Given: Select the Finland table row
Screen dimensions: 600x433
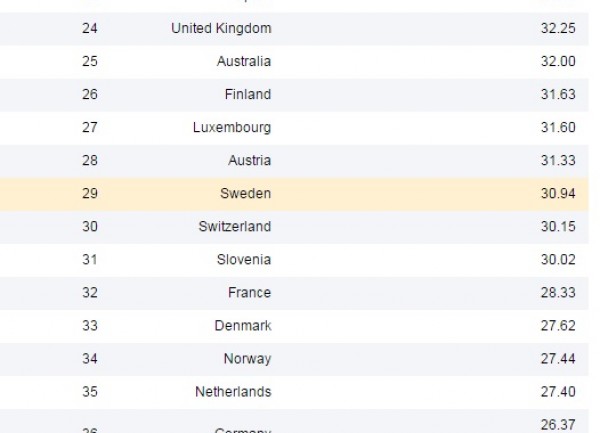Looking at the screenshot, I should click(x=294, y=95).
